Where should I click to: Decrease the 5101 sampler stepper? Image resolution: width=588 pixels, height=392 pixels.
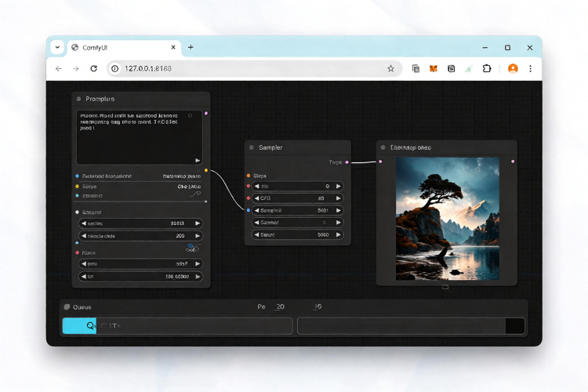tap(257, 210)
